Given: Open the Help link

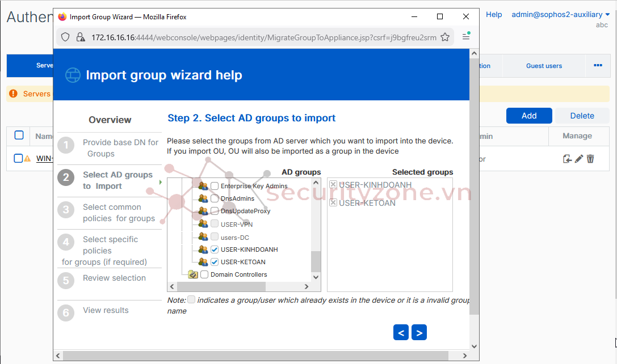Looking at the screenshot, I should pos(494,15).
